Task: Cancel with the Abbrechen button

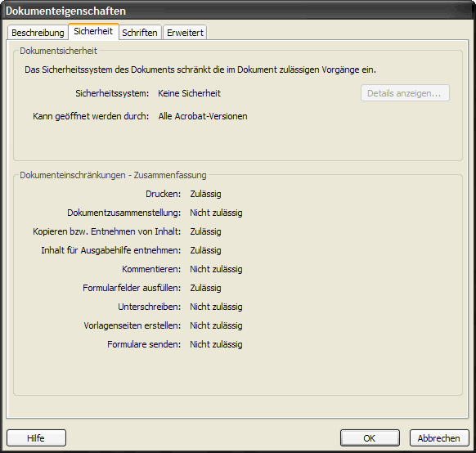Action: tap(439, 437)
